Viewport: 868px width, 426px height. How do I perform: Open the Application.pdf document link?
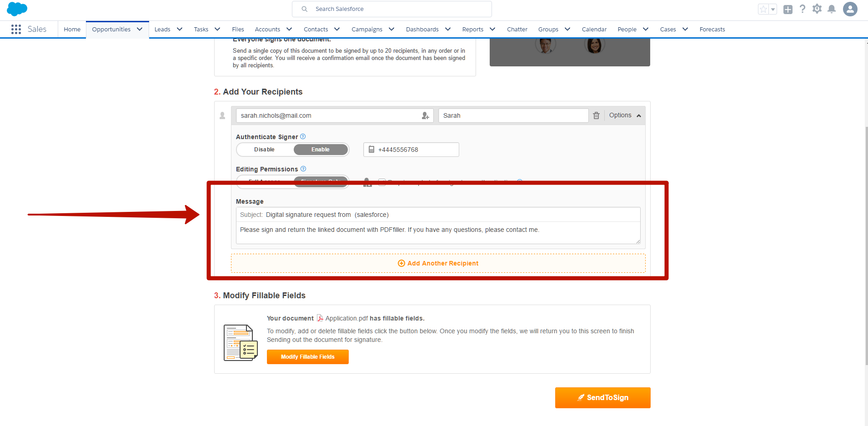tap(346, 318)
